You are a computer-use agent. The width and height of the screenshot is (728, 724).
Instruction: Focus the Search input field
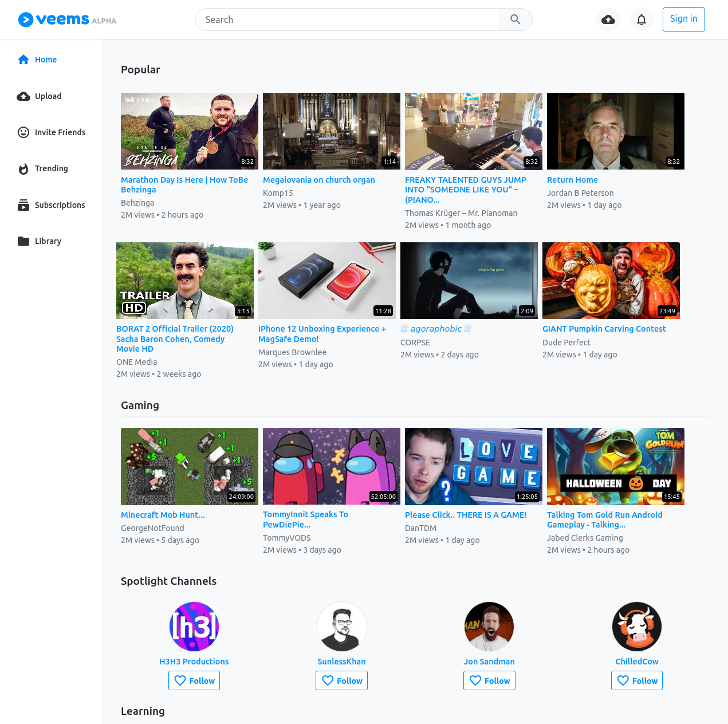pyautogui.click(x=347, y=19)
